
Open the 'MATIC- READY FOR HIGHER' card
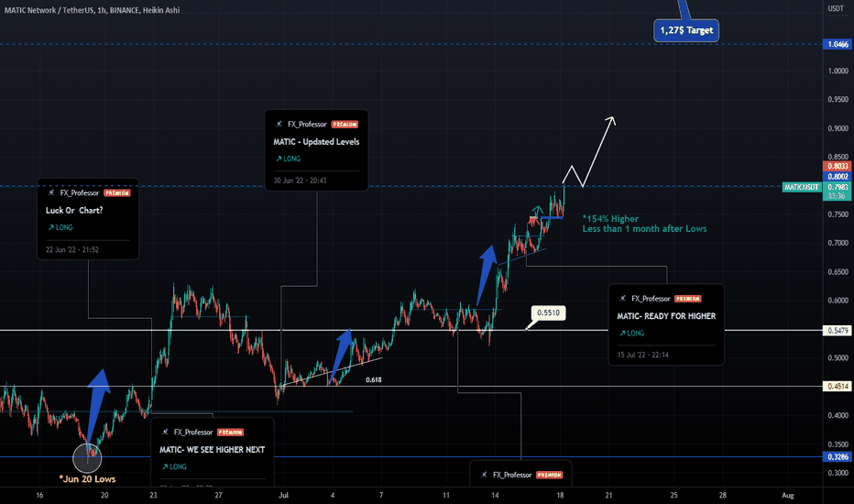[x=666, y=324]
